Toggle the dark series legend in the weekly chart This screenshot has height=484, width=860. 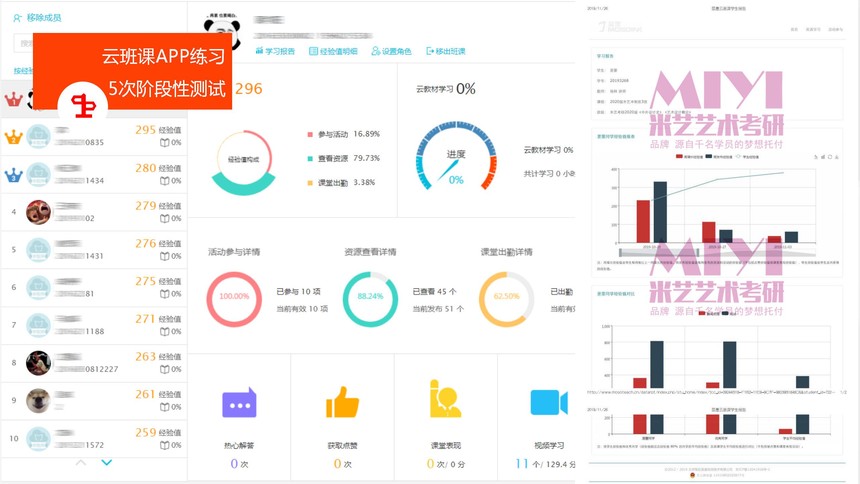(718, 156)
